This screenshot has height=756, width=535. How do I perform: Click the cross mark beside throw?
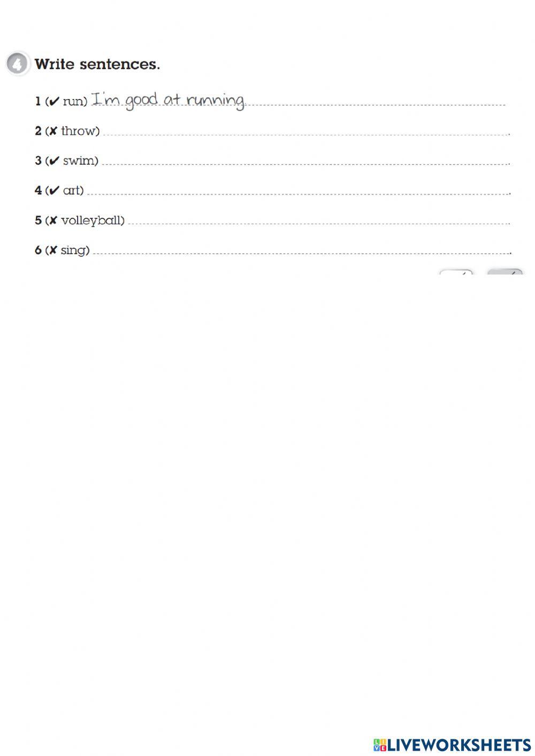tap(53, 131)
